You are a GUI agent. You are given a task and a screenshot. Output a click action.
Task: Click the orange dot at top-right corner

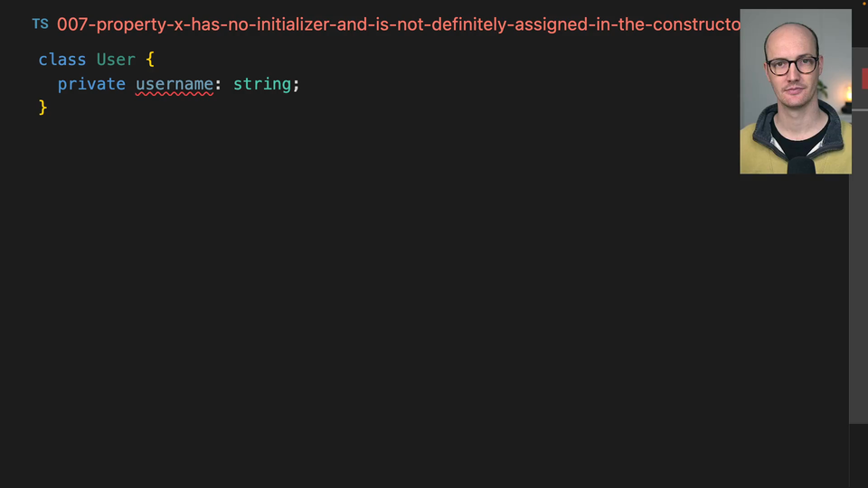coord(863,4)
